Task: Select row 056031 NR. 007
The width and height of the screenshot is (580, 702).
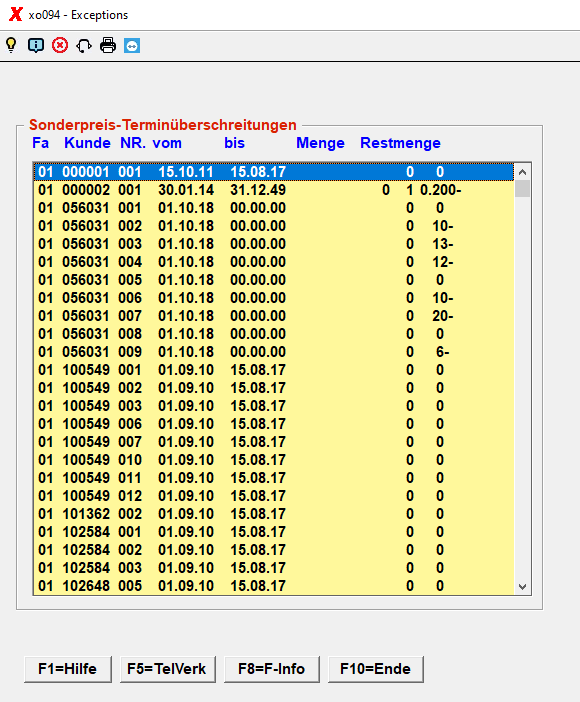Action: (274, 316)
